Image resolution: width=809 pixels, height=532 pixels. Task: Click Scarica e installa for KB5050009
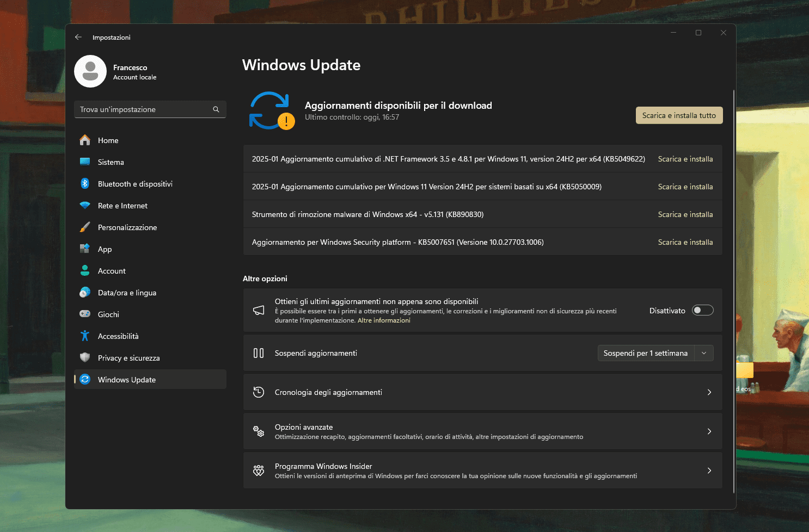pyautogui.click(x=685, y=187)
